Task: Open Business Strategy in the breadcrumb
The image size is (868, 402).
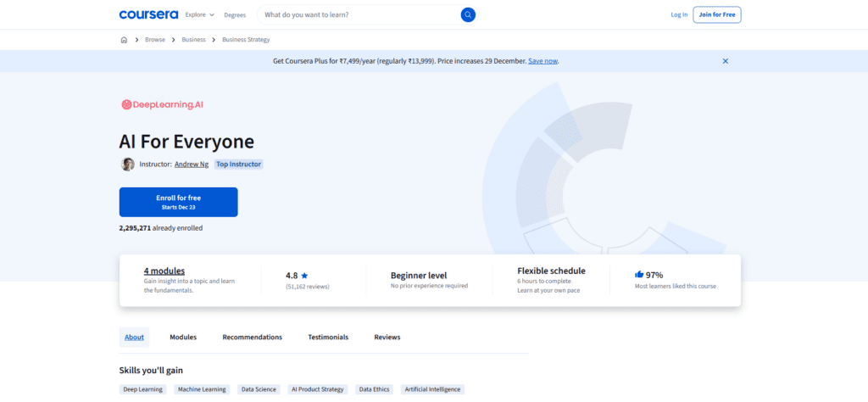Action: (246, 40)
